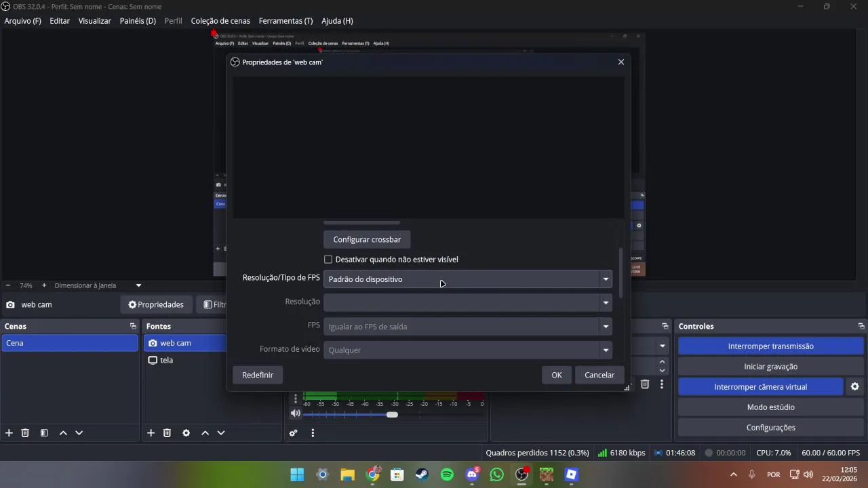Screen dimensions: 868x488
Task: Move source down in Fontes panel
Action: [x=221, y=433]
